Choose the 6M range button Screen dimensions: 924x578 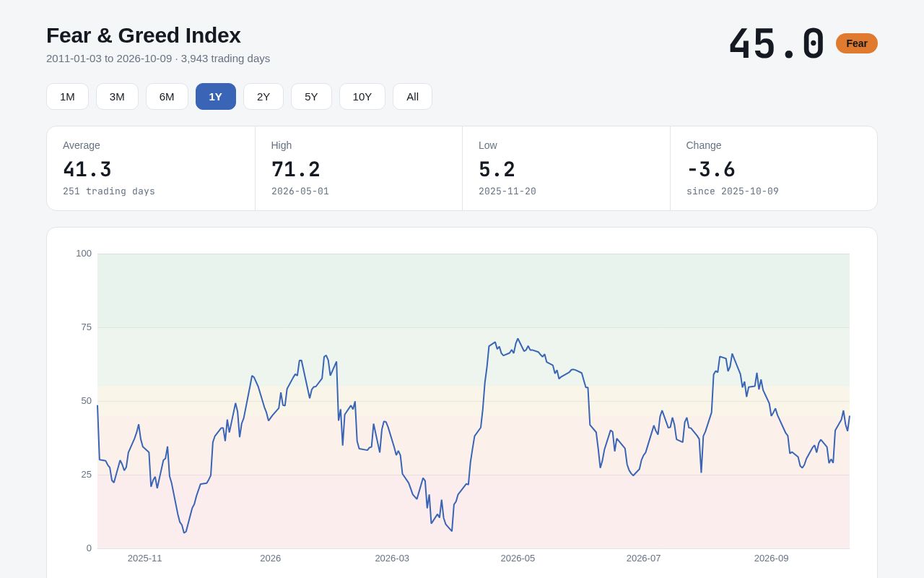pyautogui.click(x=167, y=96)
